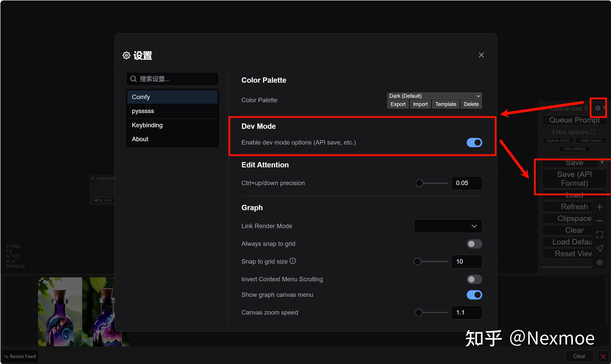611x364 pixels.
Task: Click the zoom in plus icon on canvas toolbar
Action: [x=600, y=207]
